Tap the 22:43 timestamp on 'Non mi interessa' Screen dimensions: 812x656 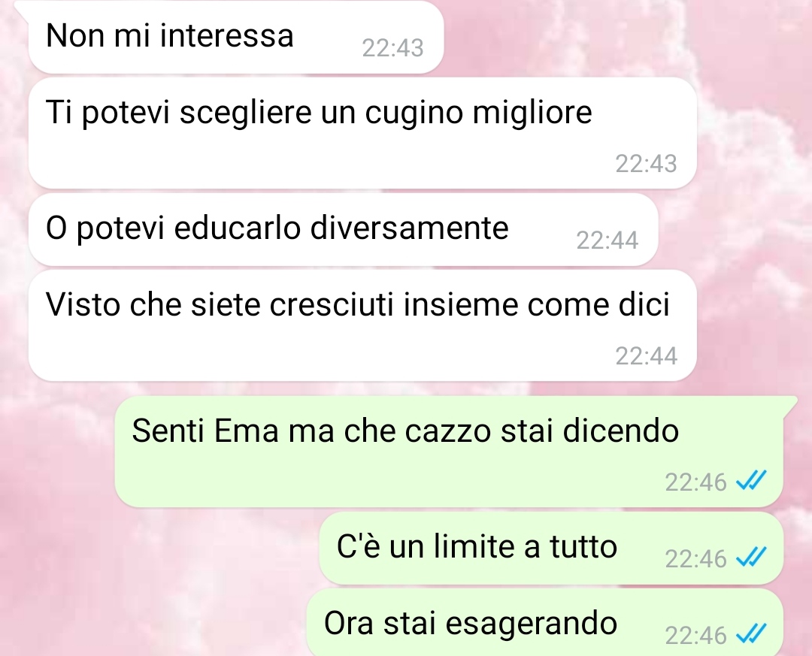point(392,48)
